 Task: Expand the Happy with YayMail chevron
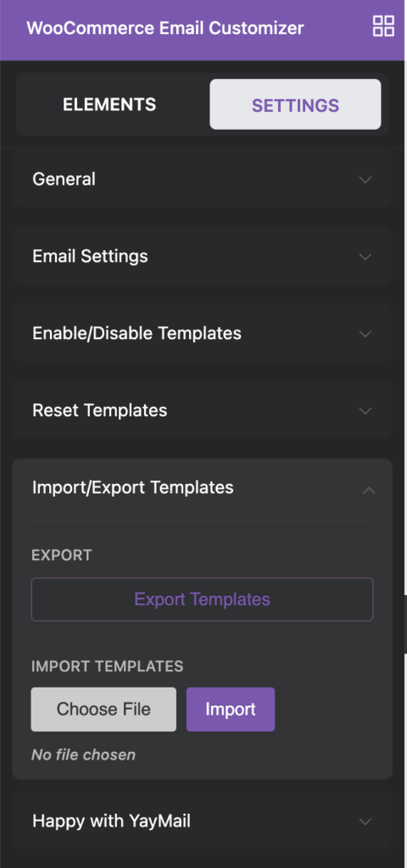tap(365, 821)
